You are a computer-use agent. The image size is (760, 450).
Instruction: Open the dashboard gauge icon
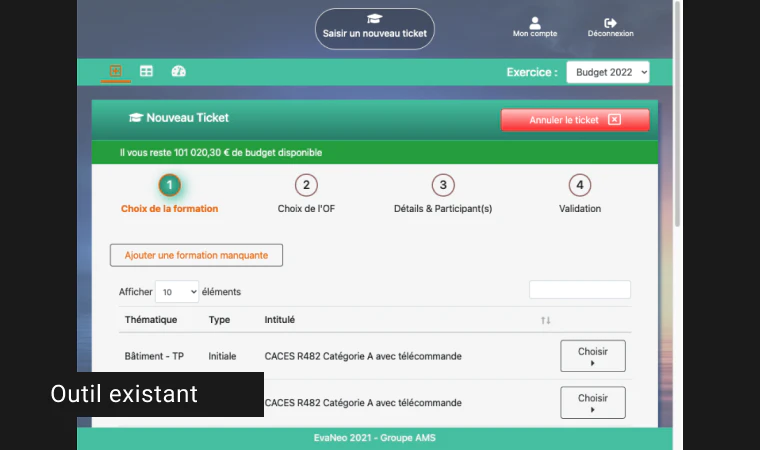tap(178, 71)
